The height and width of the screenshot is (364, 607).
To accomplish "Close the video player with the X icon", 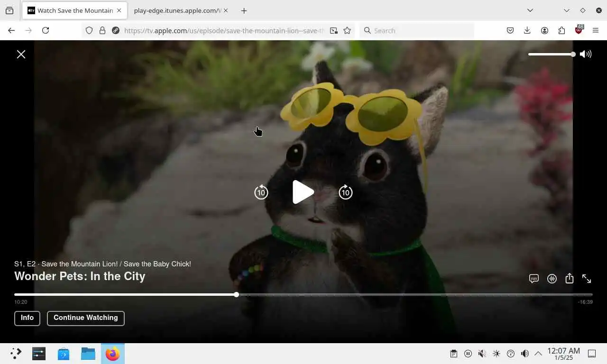I will [21, 54].
